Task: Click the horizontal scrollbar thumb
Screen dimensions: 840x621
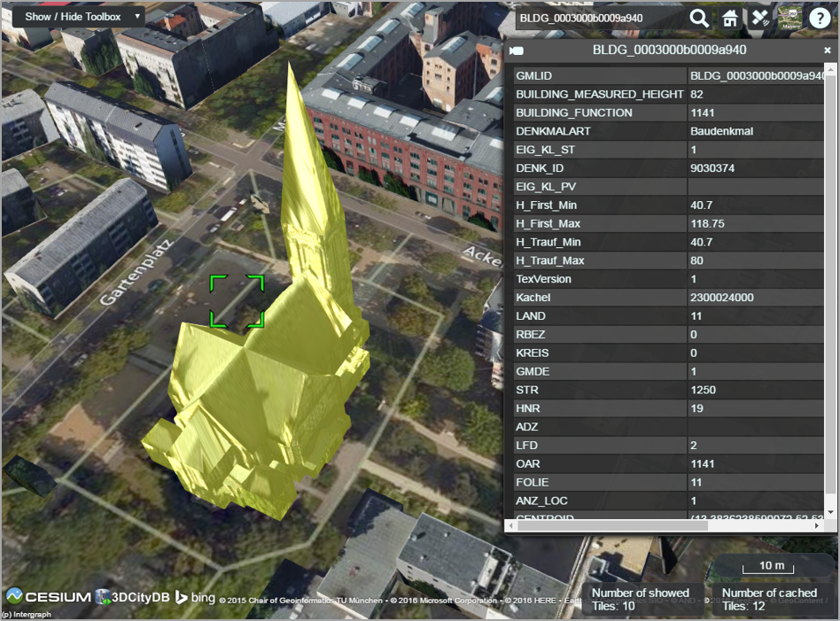Action: click(612, 525)
